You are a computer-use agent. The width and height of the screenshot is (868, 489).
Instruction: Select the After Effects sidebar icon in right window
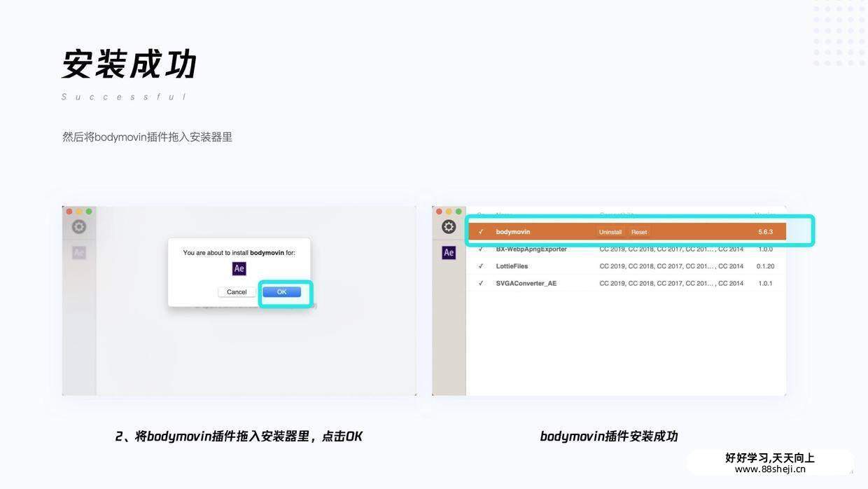[449, 253]
